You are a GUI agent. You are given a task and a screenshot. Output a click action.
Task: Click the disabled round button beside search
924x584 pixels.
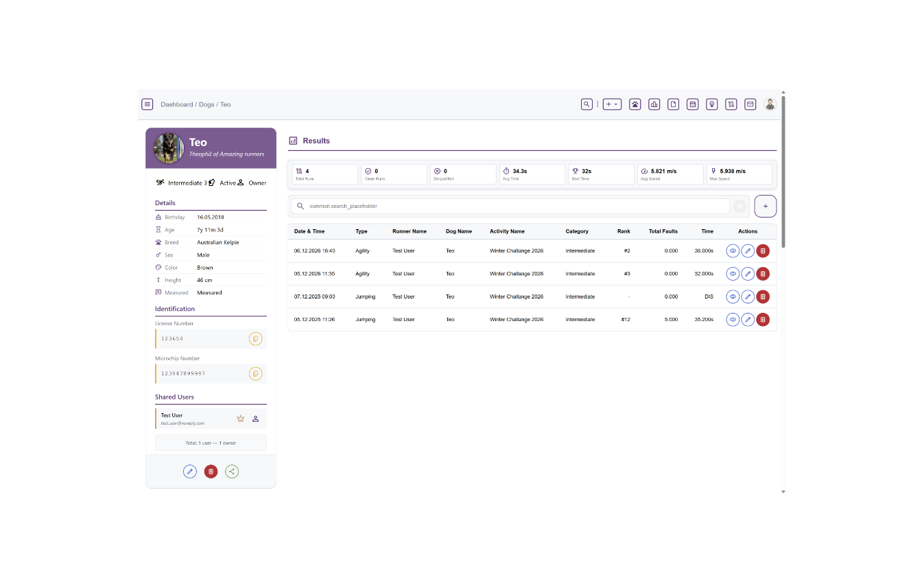(x=739, y=206)
